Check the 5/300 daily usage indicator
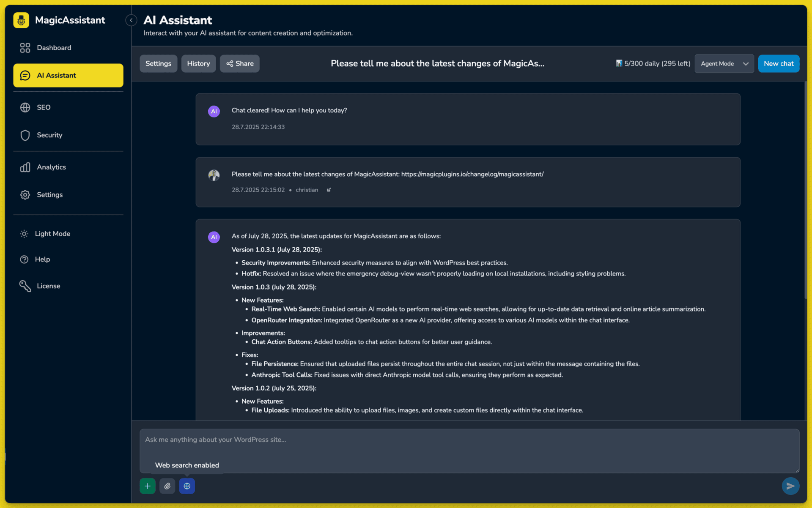This screenshot has height=508, width=812. pos(653,63)
